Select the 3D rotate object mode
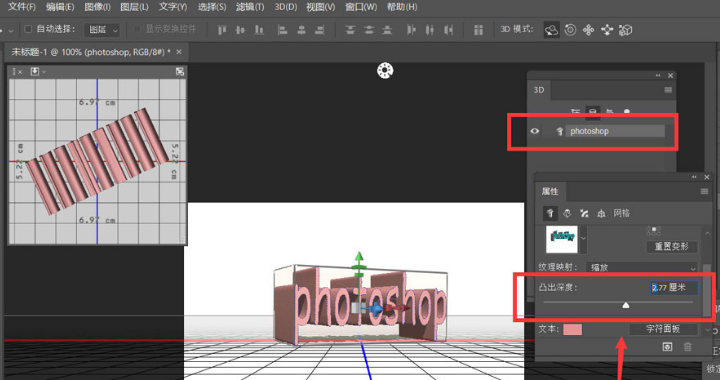 tap(551, 30)
